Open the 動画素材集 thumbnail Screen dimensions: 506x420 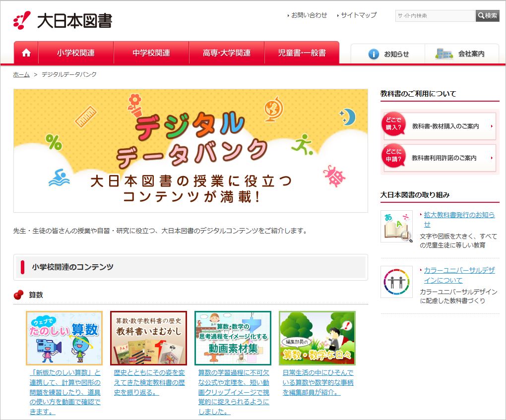[233, 338]
